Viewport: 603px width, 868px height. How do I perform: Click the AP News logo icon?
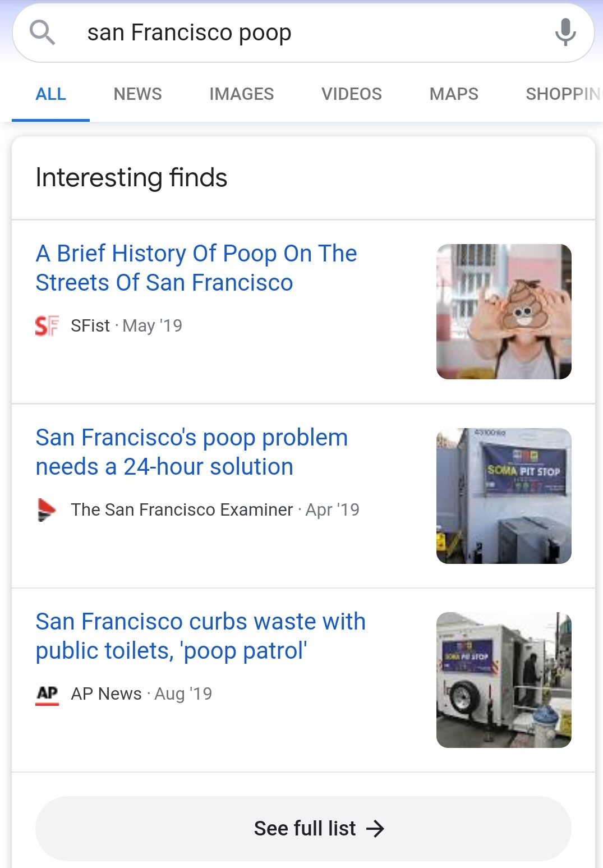pyautogui.click(x=47, y=694)
